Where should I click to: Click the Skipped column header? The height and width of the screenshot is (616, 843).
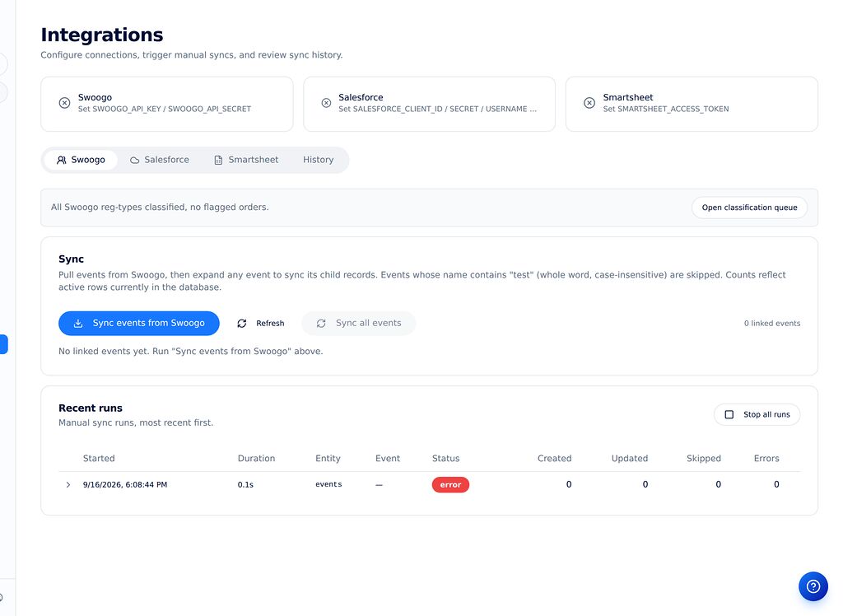pos(704,459)
